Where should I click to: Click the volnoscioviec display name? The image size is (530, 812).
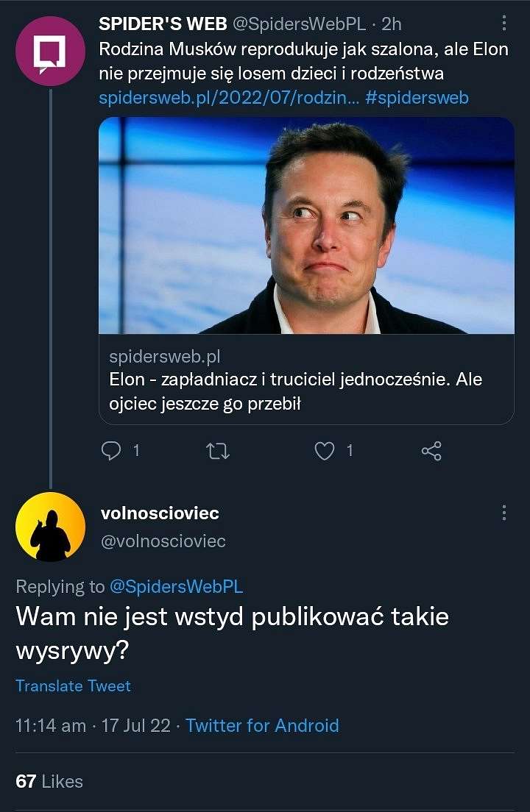(x=160, y=513)
